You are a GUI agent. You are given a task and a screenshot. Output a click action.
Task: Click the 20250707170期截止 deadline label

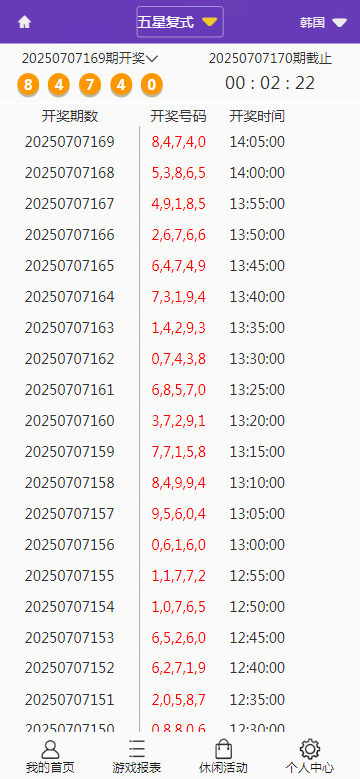(270, 59)
